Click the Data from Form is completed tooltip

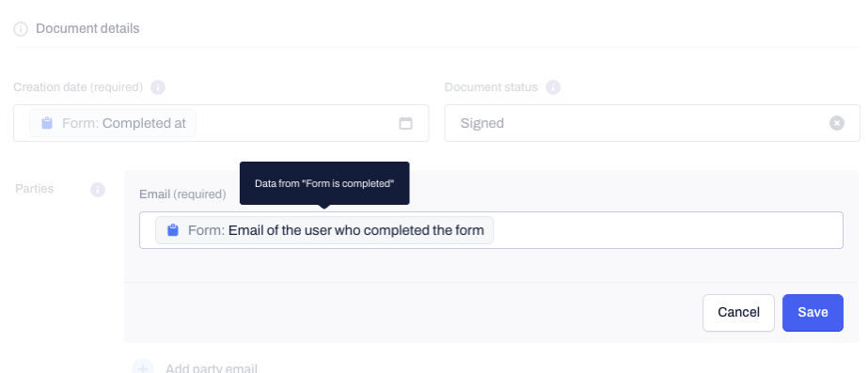(324, 183)
